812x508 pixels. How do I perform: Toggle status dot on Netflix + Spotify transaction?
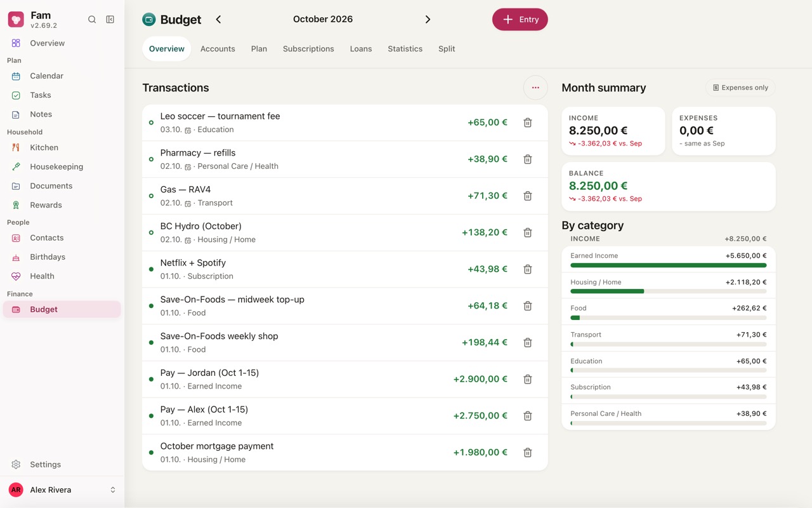(x=151, y=269)
